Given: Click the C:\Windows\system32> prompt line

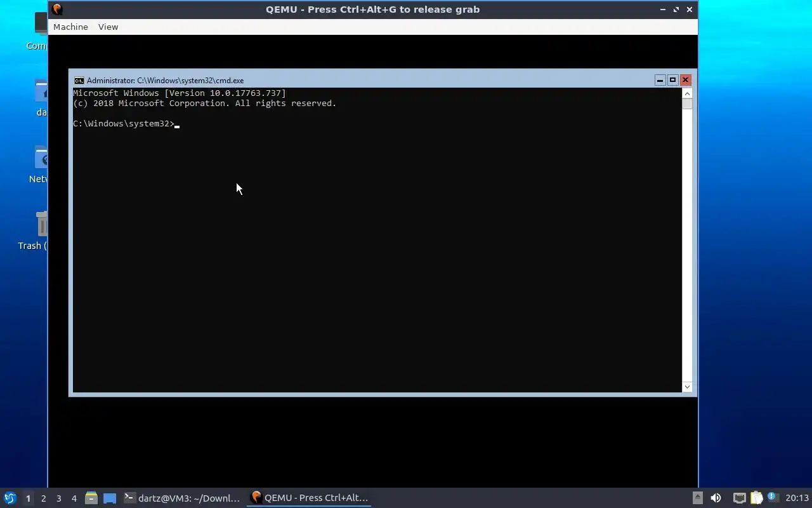Looking at the screenshot, I should coord(124,123).
